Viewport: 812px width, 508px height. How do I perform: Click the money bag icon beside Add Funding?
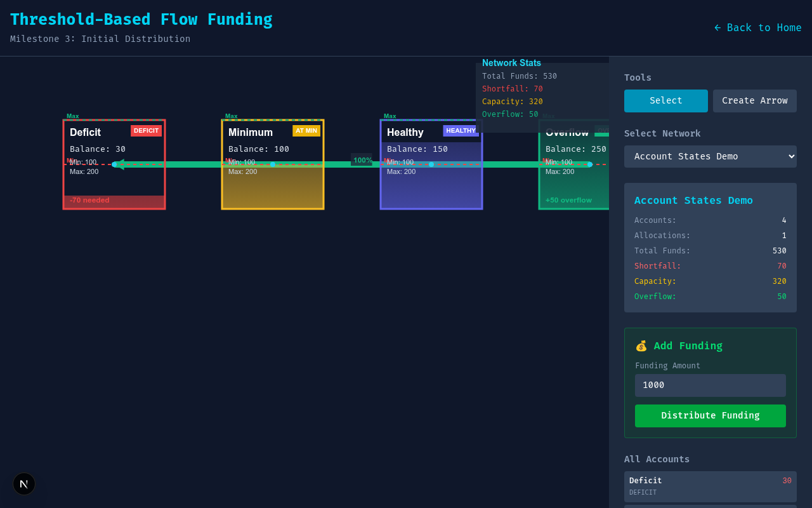641,346
